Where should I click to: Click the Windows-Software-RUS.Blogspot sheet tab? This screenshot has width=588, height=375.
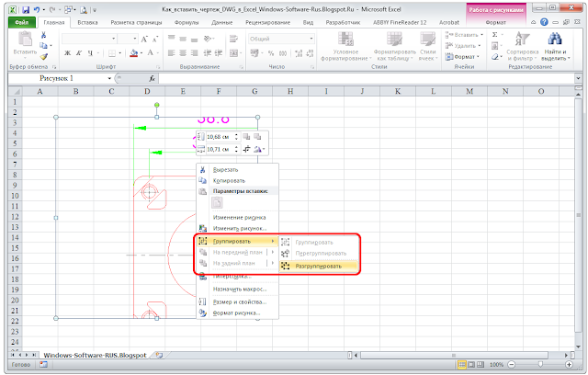pos(95,355)
